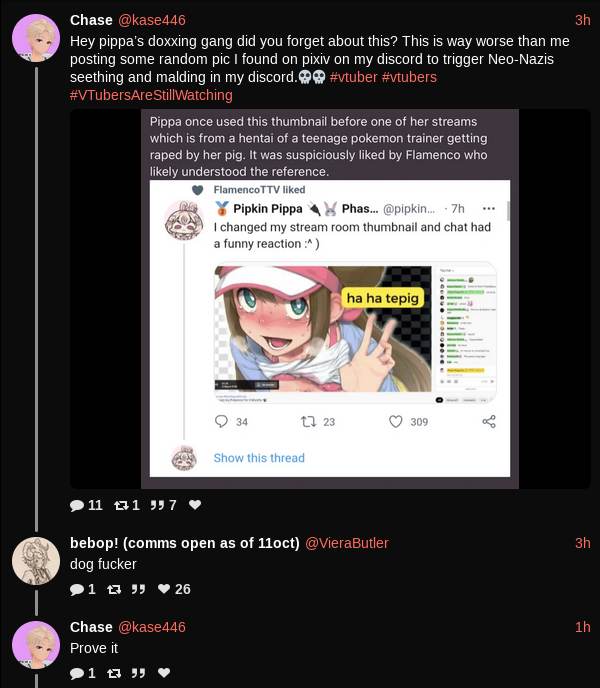Visit @VieraButler profile handle
The height and width of the screenshot is (688, 600).
(347, 543)
